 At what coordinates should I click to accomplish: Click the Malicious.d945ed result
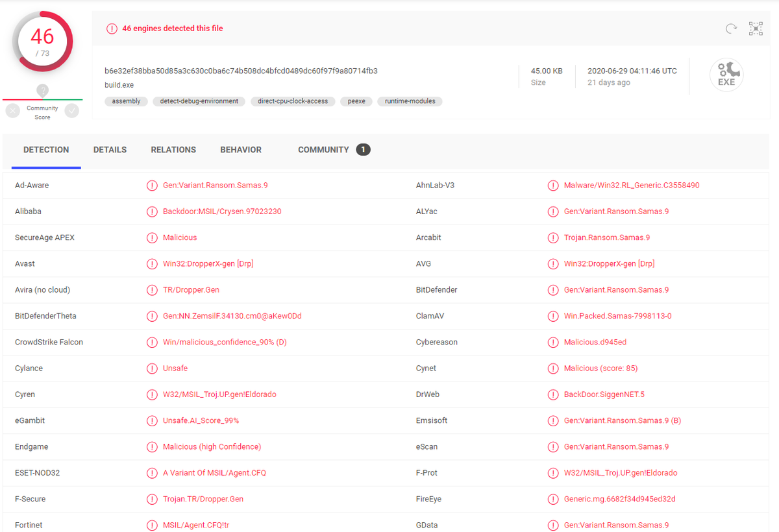click(x=595, y=342)
